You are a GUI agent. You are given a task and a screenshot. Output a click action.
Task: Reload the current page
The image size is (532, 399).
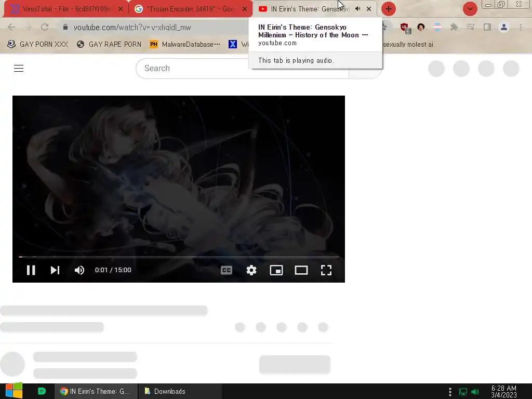coord(45,27)
